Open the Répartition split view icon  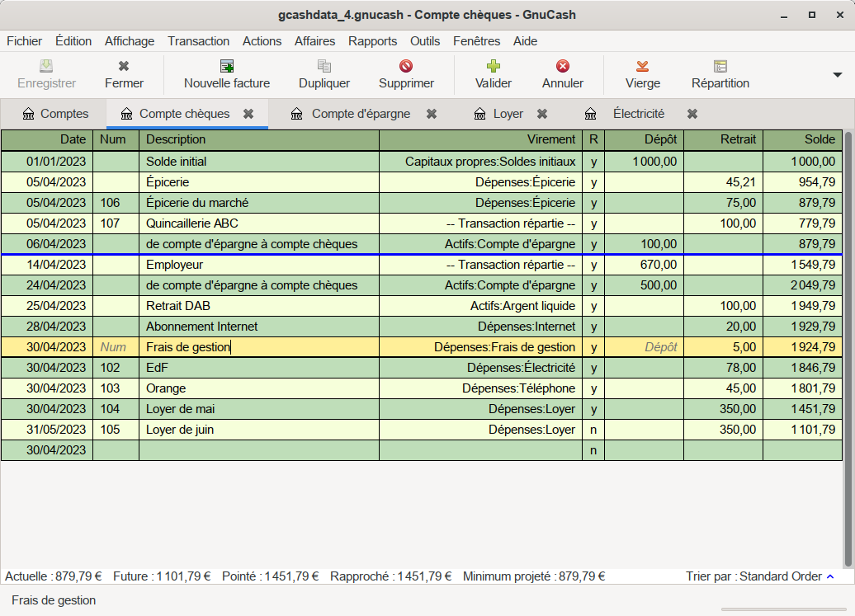(x=720, y=66)
